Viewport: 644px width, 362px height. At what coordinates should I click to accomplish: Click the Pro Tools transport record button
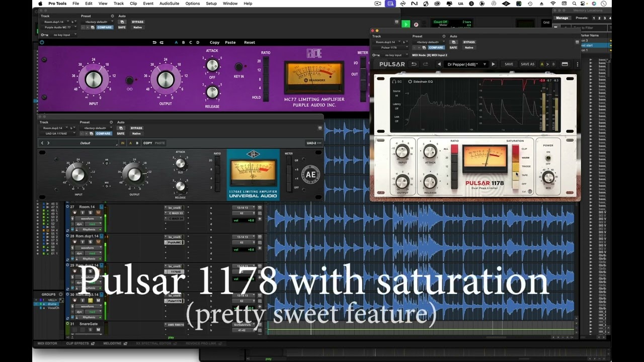(x=416, y=24)
